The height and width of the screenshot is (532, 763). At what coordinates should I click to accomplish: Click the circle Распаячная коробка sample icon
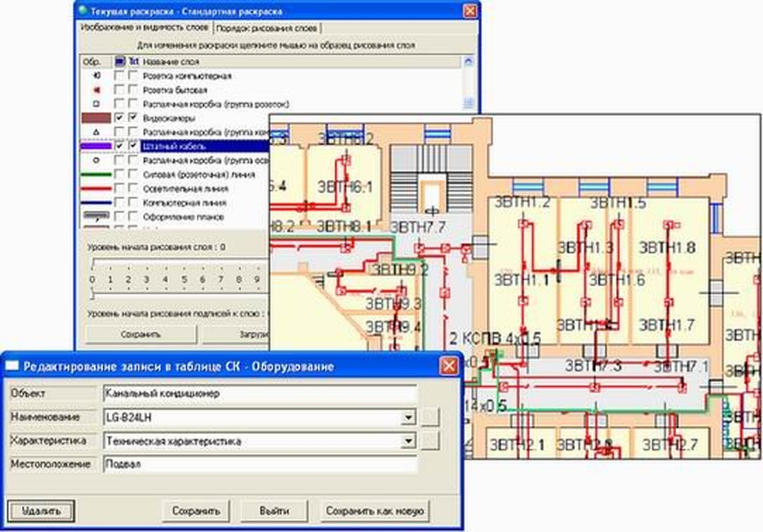tap(96, 160)
